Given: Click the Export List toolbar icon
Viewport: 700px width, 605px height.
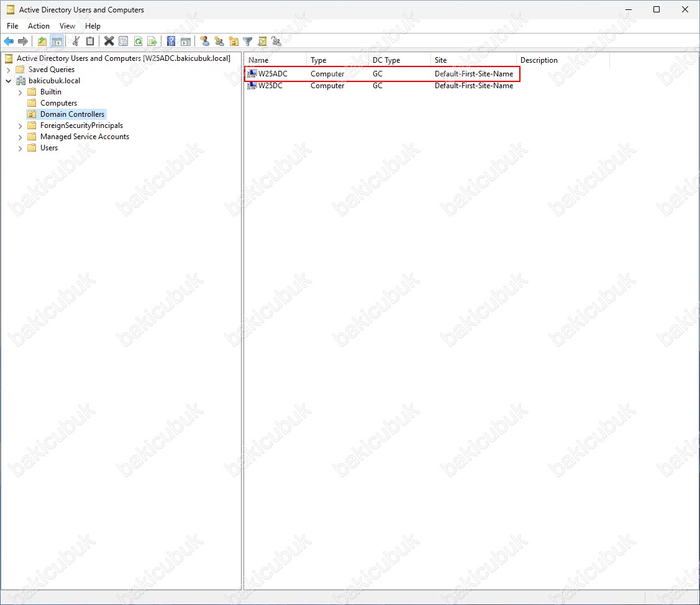Looking at the screenshot, I should (x=152, y=42).
